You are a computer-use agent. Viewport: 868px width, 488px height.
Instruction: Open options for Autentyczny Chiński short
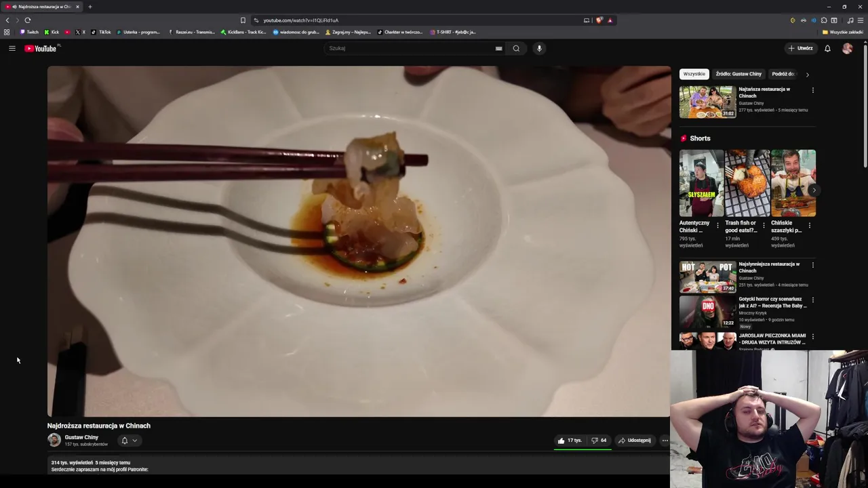pyautogui.click(x=717, y=225)
